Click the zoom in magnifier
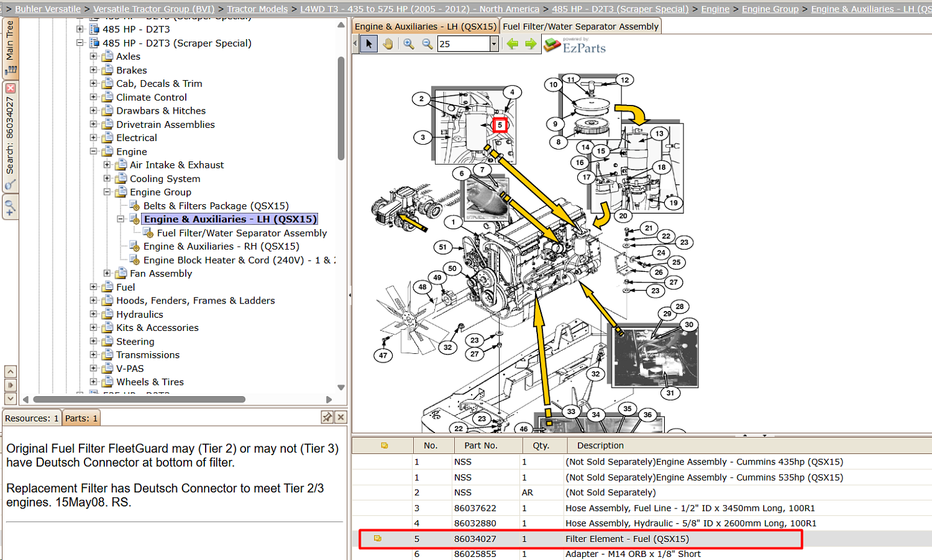This screenshot has width=932, height=560. 408,43
